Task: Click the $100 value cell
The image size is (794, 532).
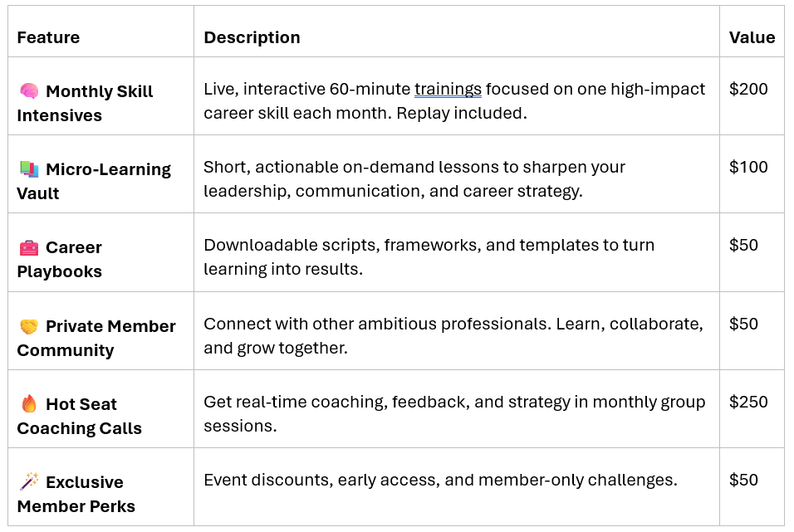Action: (x=748, y=167)
